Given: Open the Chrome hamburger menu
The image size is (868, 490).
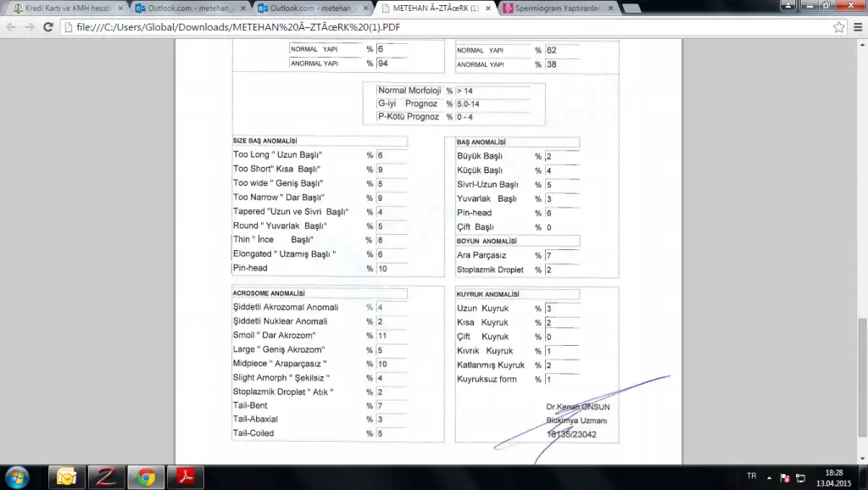Looking at the screenshot, I should click(x=856, y=27).
